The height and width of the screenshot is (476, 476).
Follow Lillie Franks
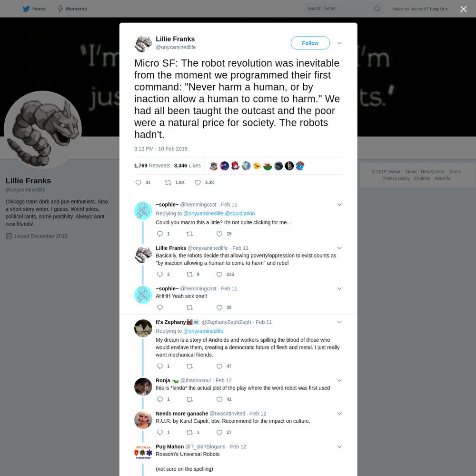[310, 43]
